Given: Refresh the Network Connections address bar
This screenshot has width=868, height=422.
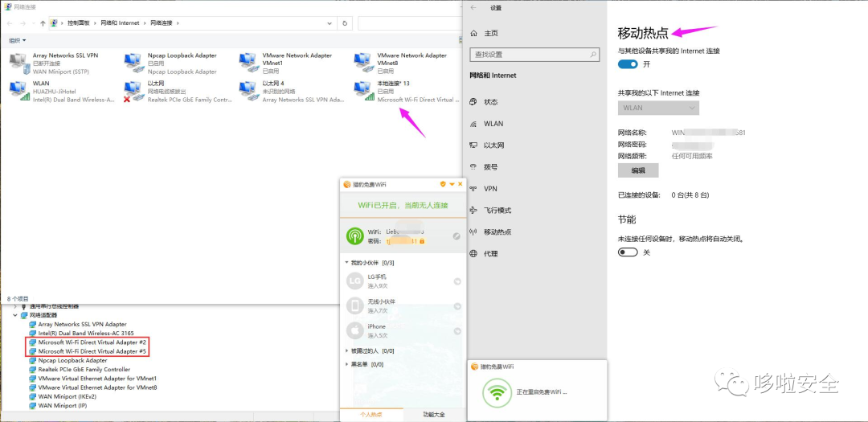Looking at the screenshot, I should (345, 23).
